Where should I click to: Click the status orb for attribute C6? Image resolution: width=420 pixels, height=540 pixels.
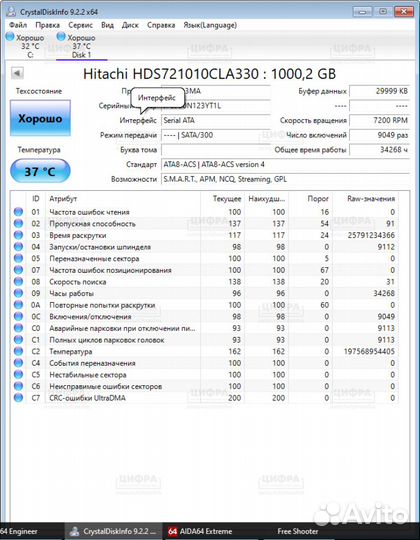[18, 386]
